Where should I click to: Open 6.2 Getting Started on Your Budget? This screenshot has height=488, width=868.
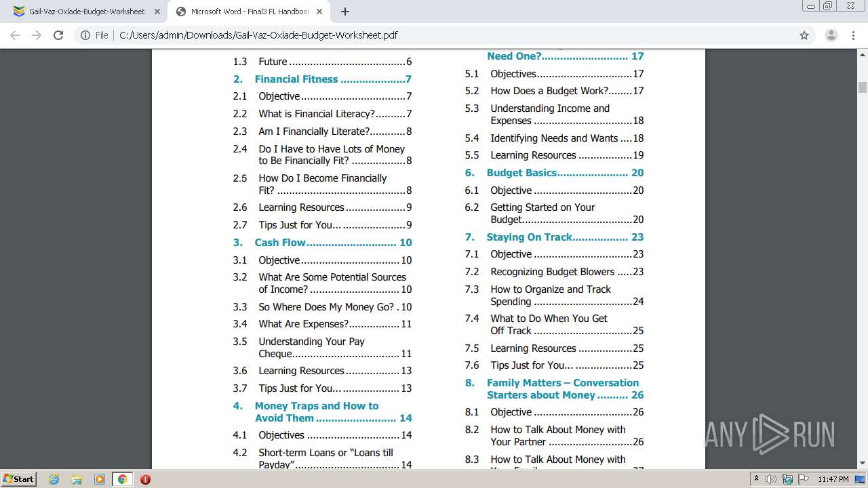554,213
